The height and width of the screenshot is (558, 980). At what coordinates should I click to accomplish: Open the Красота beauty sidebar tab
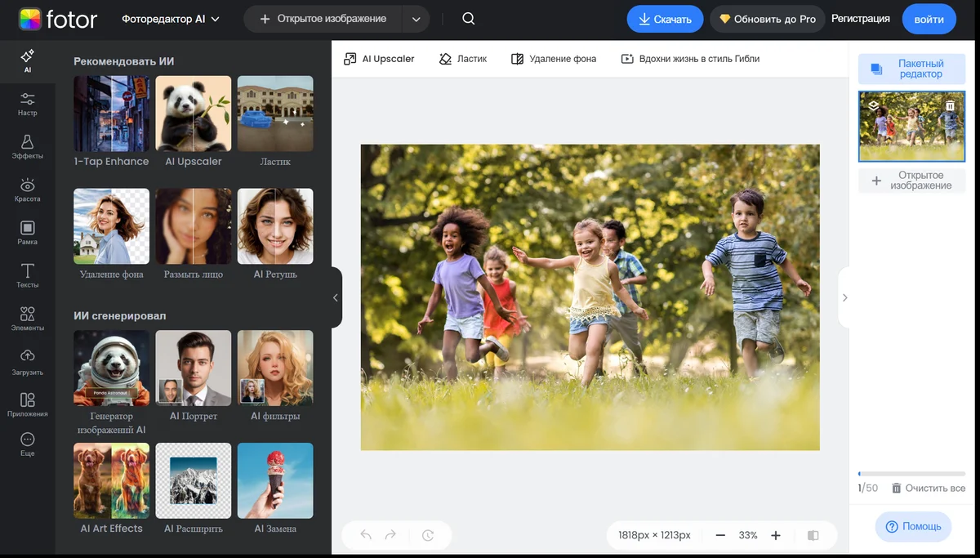tap(27, 190)
